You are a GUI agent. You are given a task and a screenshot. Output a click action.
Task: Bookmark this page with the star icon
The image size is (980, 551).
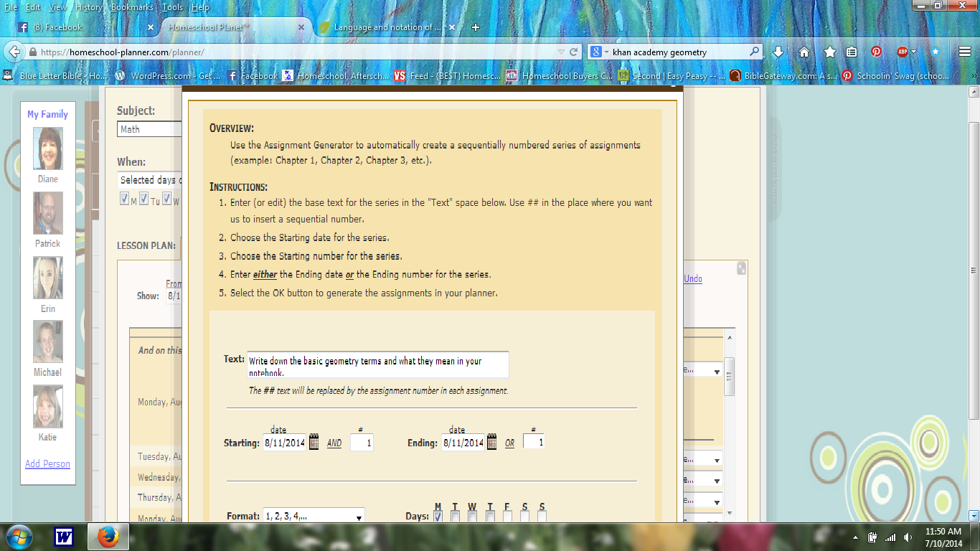830,52
